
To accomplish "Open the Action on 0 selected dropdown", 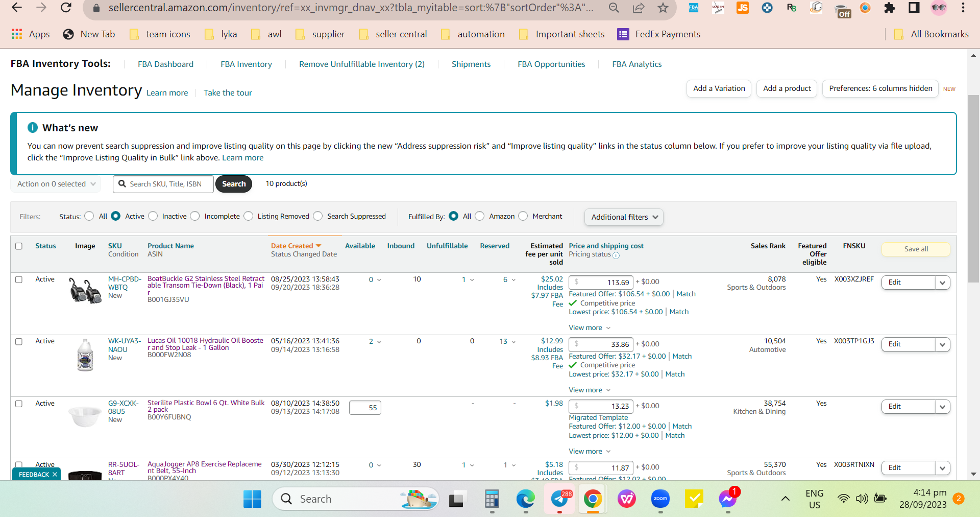I will [x=56, y=184].
